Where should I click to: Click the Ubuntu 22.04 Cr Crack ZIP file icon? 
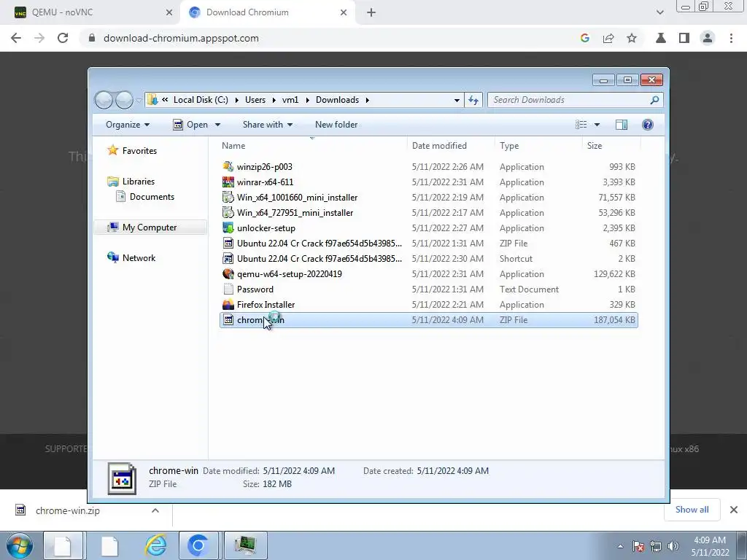(228, 244)
